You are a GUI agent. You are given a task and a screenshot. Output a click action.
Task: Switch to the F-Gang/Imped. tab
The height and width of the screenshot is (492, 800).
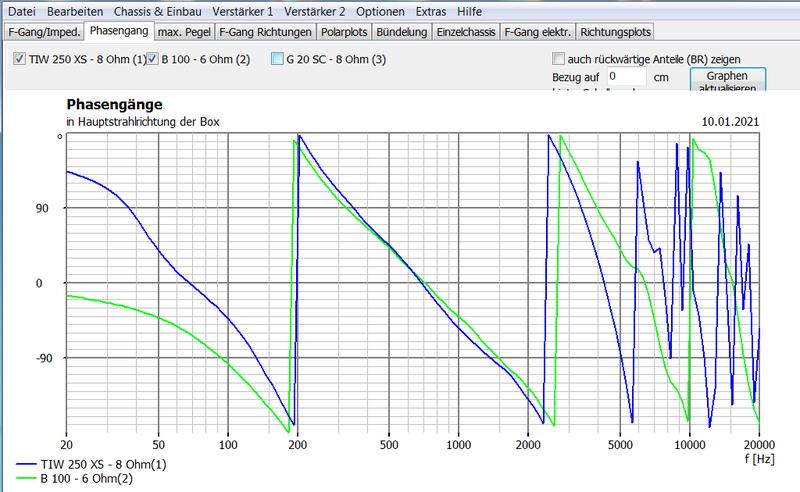pyautogui.click(x=41, y=32)
